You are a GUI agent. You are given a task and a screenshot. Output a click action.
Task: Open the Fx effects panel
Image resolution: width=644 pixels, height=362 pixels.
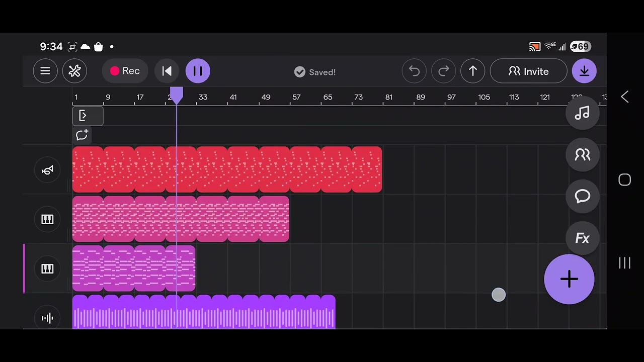[x=582, y=238]
